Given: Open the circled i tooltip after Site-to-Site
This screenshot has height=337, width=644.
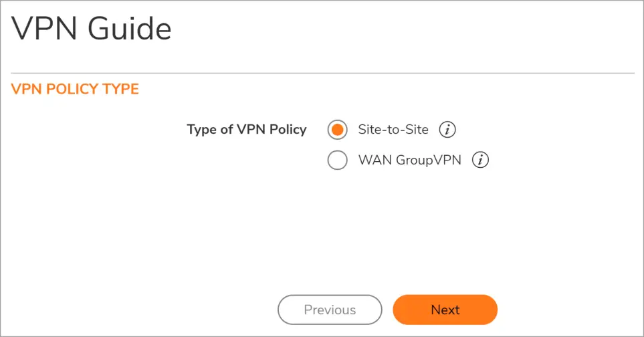Looking at the screenshot, I should 447,130.
